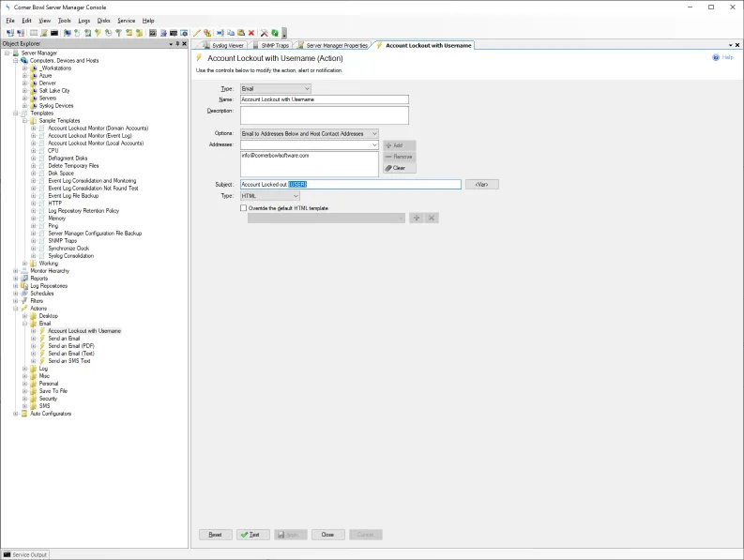This screenshot has height=560, width=744.
Task: Open the Options email addresses dropdown
Action: tap(373, 134)
